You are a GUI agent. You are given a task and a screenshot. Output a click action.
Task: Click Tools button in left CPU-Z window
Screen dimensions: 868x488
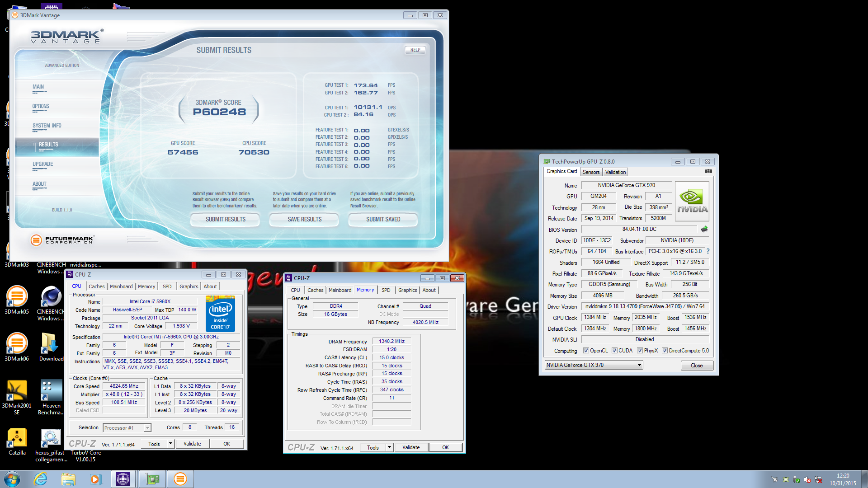154,444
